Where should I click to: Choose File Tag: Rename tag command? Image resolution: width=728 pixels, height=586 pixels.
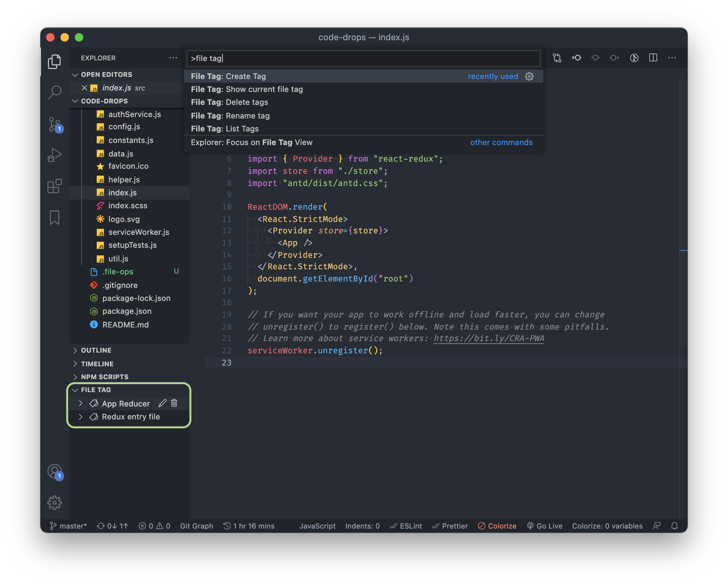pyautogui.click(x=252, y=116)
